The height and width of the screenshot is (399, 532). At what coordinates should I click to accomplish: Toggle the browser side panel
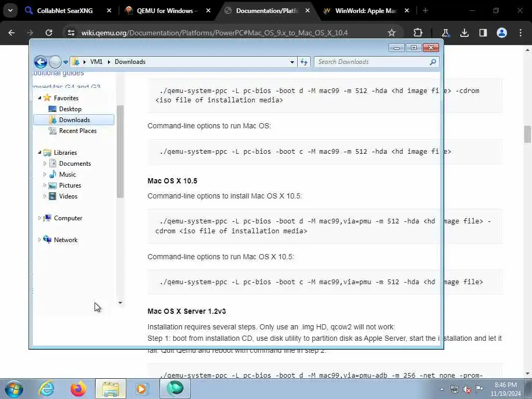[x=483, y=33]
